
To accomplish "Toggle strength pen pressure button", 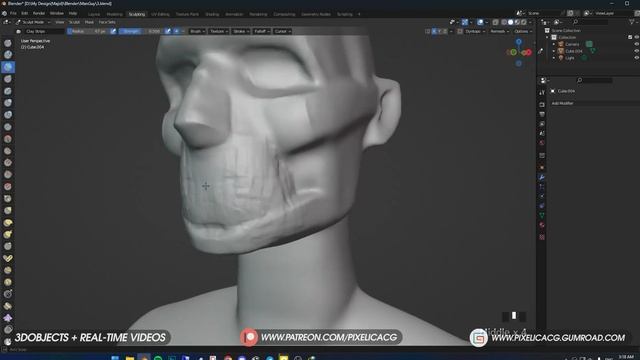I will pos(168,31).
